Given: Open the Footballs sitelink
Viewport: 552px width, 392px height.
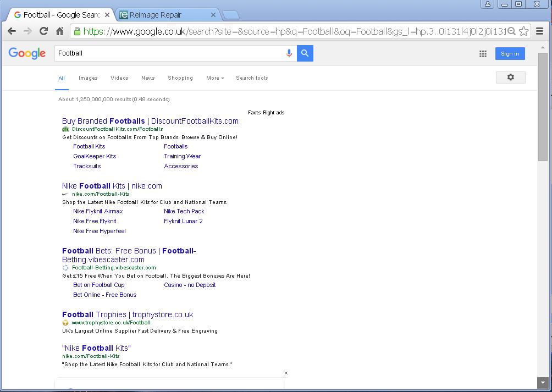Looking at the screenshot, I should pyautogui.click(x=176, y=146).
